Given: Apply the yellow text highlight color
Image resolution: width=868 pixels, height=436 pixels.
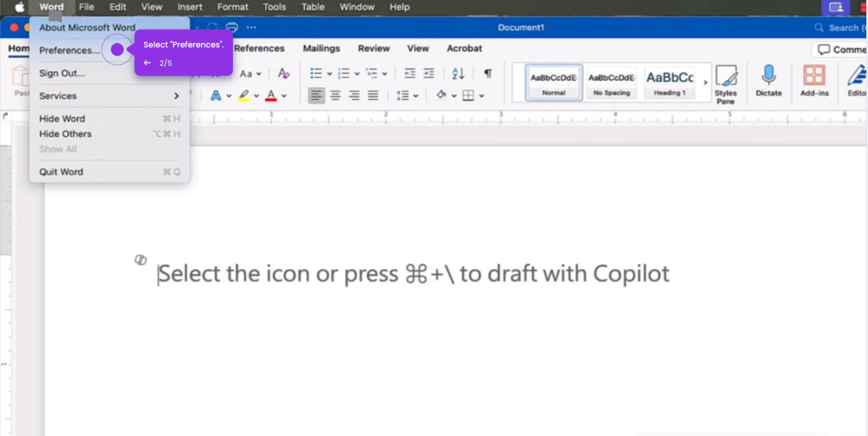Looking at the screenshot, I should click(244, 96).
